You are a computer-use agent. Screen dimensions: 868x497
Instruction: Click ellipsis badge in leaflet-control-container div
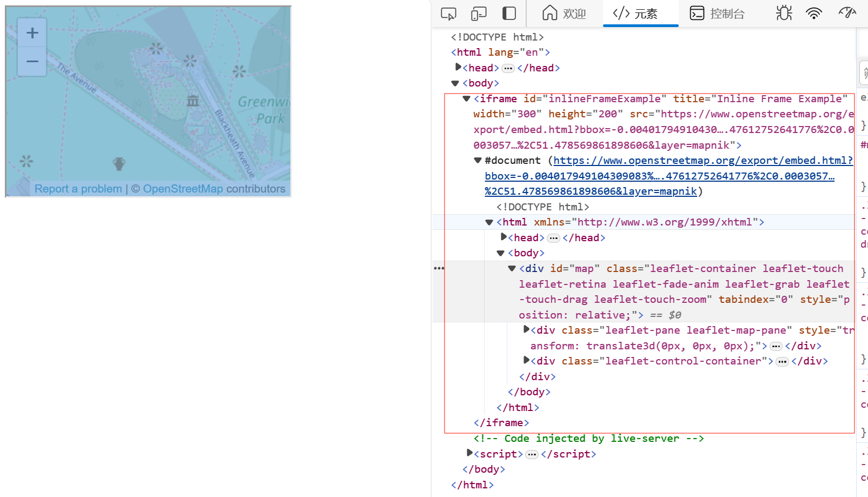pos(782,362)
